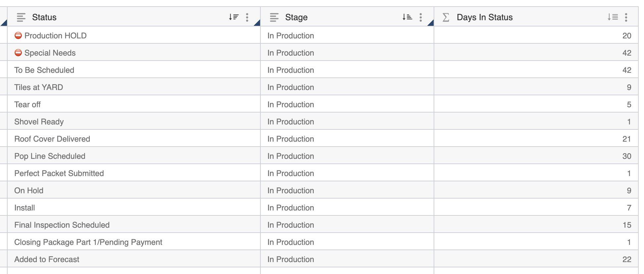Screen dimensions: 644x274
Task: Click the sort icon in Stage column header
Action: [407, 17]
